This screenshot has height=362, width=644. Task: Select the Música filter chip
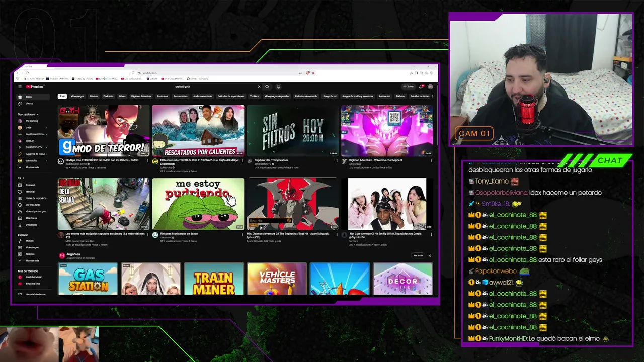pos(94,96)
